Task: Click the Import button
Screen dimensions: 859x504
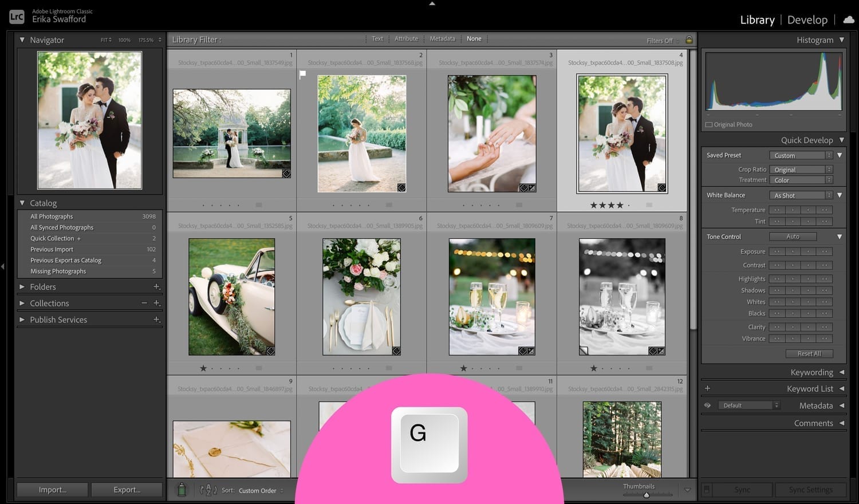Action: (53, 490)
